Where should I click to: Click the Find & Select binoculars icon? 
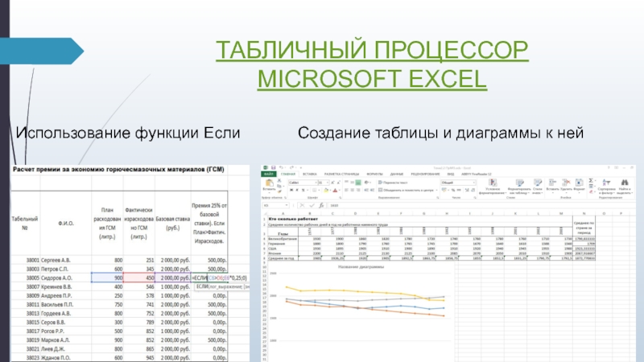(x=625, y=183)
